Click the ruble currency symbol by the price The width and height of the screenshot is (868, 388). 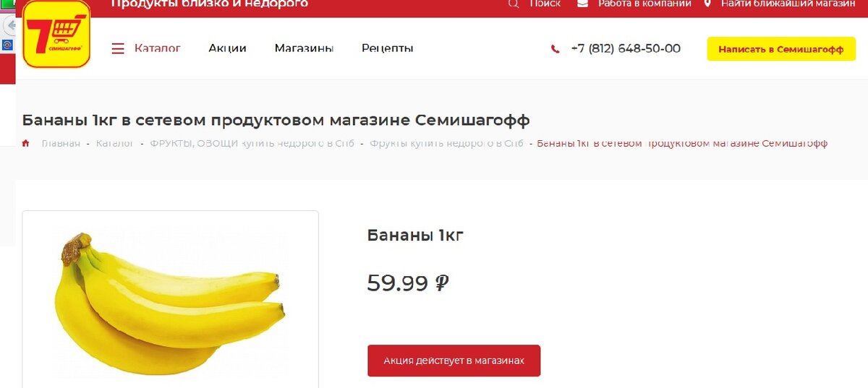[x=441, y=283]
